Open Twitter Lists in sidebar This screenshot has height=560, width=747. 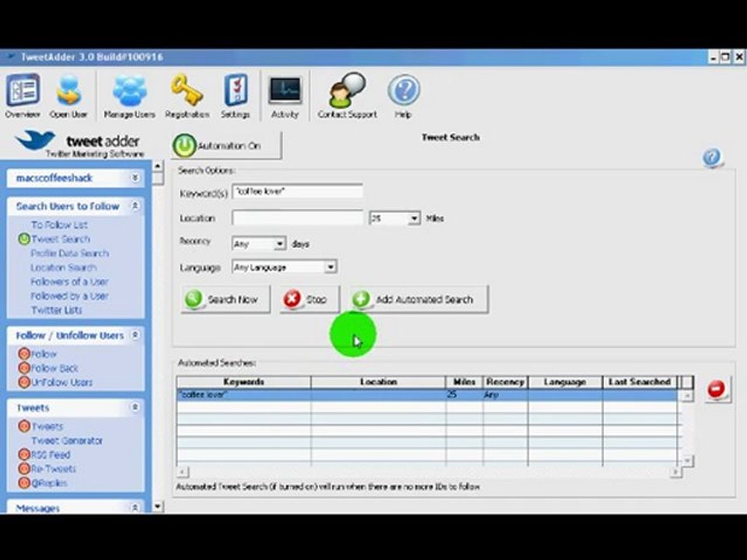tap(57, 310)
